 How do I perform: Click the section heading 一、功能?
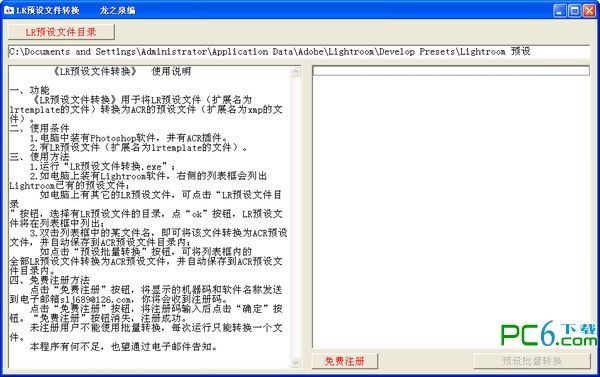[29, 90]
